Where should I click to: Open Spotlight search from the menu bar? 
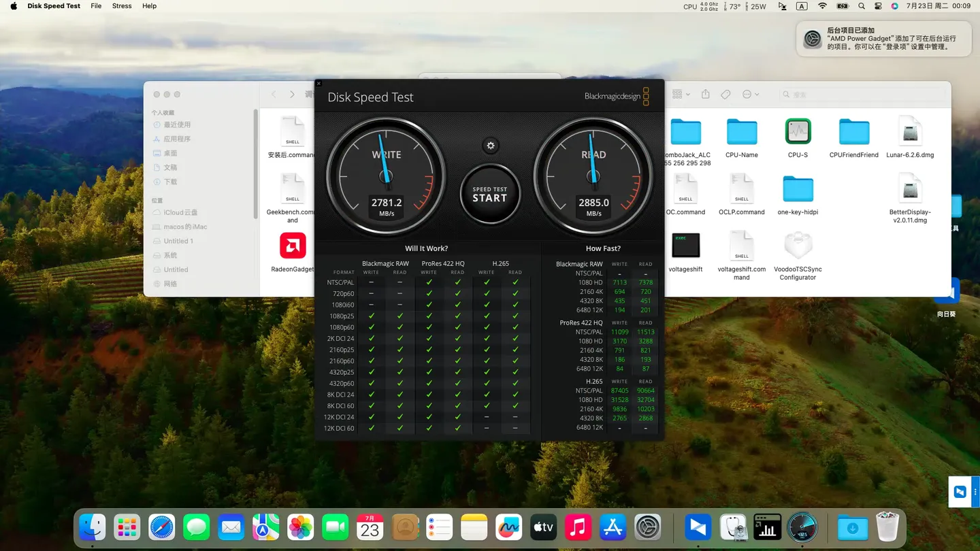coord(861,6)
